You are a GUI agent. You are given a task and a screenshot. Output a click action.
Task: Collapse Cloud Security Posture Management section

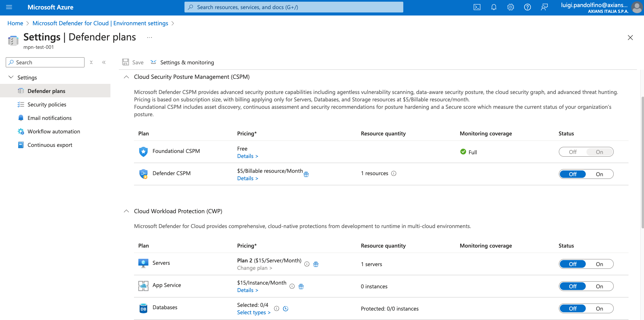coord(126,77)
